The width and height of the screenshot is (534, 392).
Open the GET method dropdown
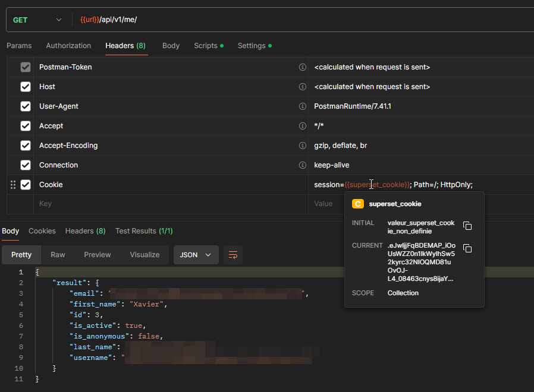tap(37, 20)
